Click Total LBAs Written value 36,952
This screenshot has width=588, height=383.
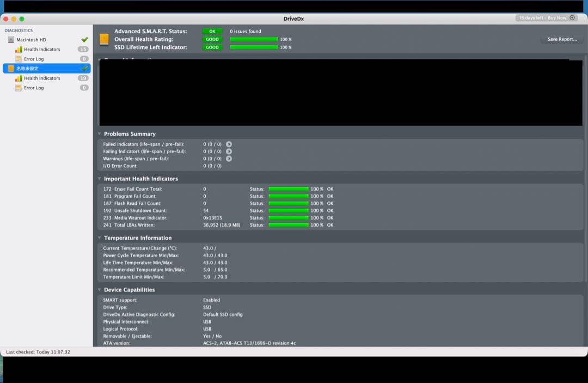pyautogui.click(x=222, y=225)
